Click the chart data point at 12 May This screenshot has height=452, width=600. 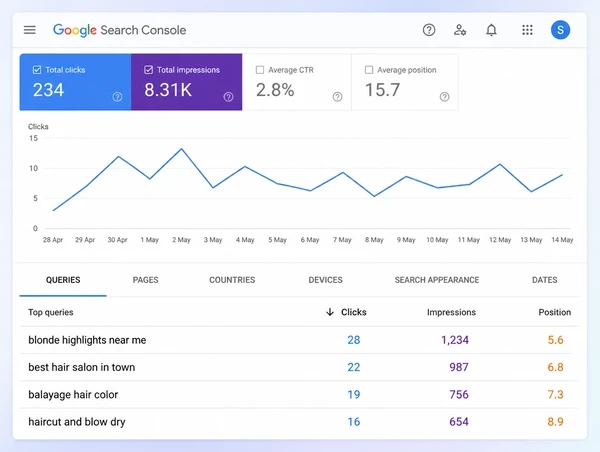coord(500,164)
